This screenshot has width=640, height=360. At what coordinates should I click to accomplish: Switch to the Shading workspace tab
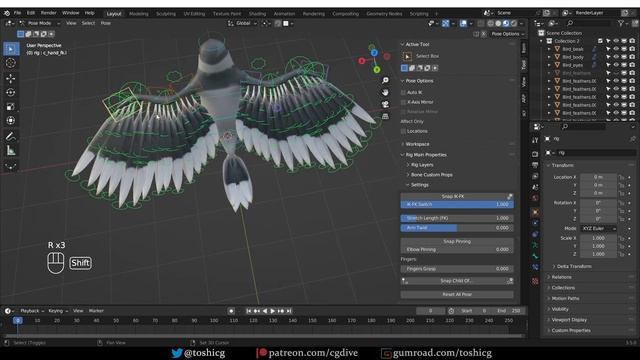click(x=257, y=13)
